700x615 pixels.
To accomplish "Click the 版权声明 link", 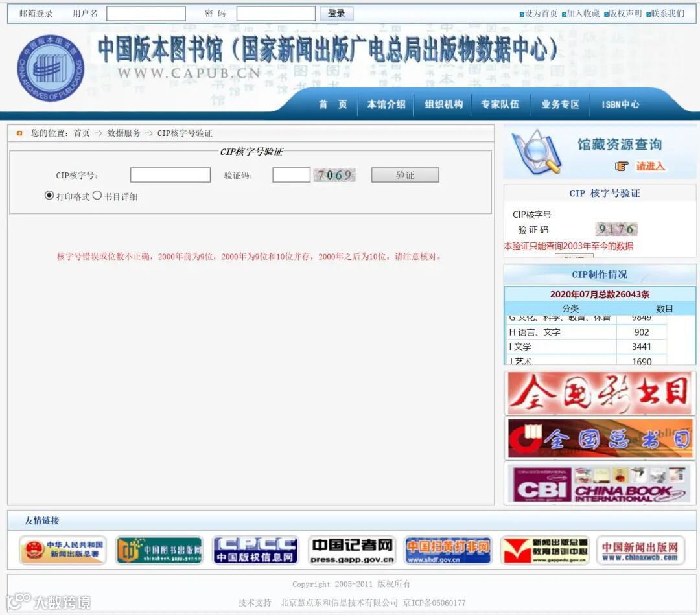I will point(625,14).
